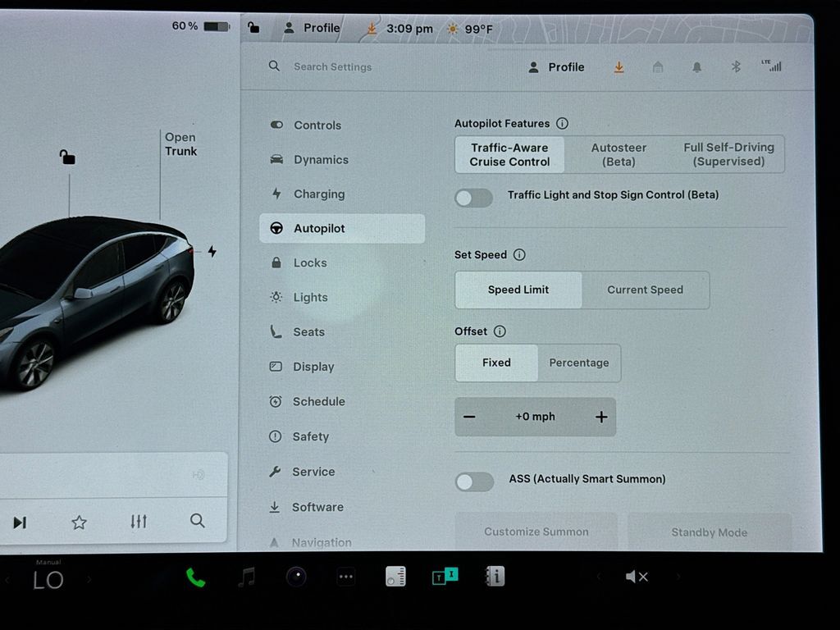840x630 pixels.
Task: Open the Schedule settings menu
Action: click(x=318, y=402)
